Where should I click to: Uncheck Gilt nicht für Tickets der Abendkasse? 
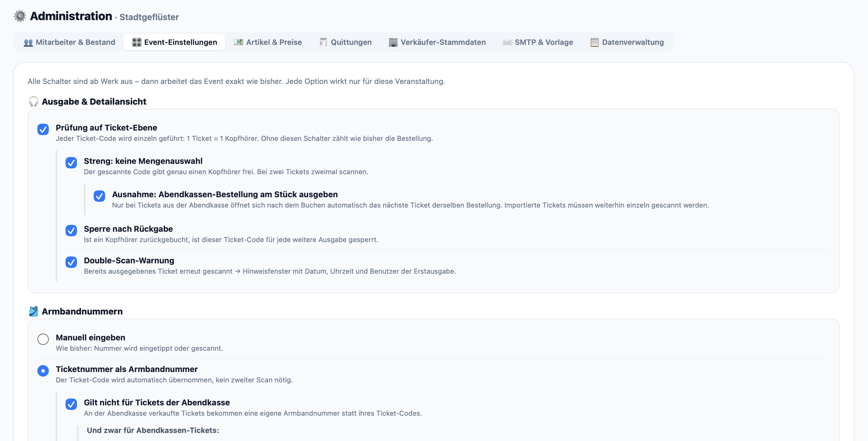point(71,404)
